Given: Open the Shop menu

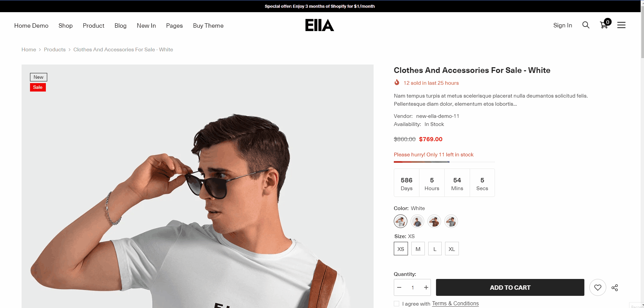Looking at the screenshot, I should point(65,26).
